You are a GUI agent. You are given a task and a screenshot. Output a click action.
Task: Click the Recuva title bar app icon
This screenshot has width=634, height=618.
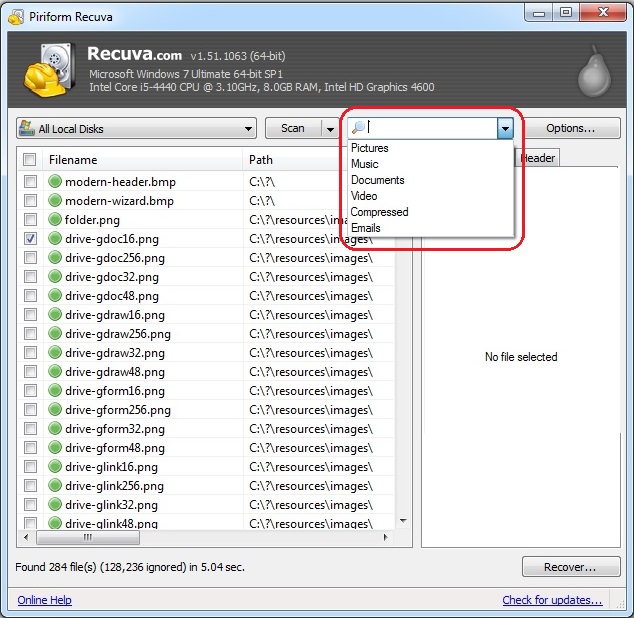(16, 17)
